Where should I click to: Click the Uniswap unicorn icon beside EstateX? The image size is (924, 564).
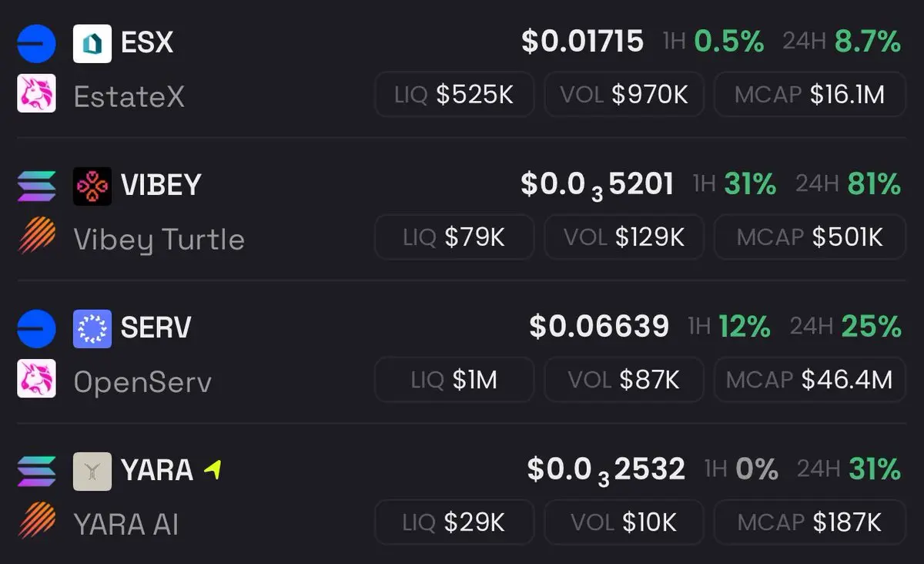pos(36,94)
